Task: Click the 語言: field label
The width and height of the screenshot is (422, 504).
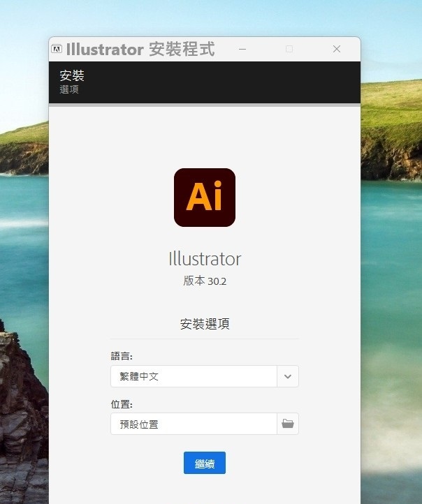Action: [x=122, y=356]
